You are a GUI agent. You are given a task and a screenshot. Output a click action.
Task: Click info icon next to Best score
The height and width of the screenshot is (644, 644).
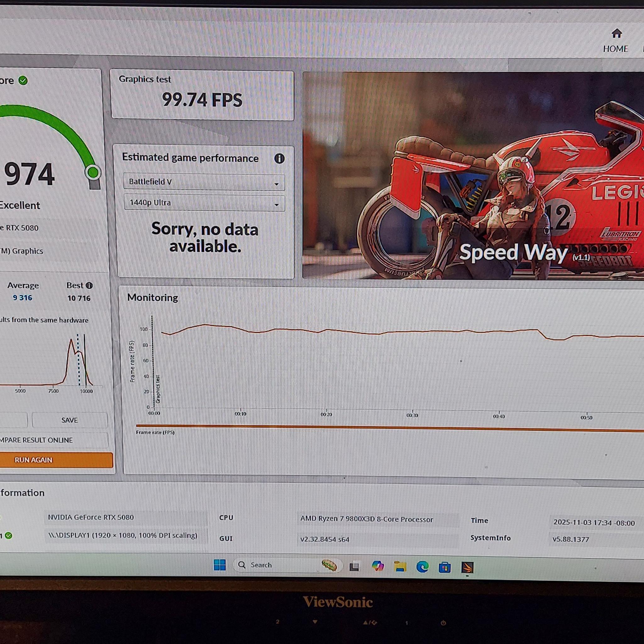click(x=89, y=286)
